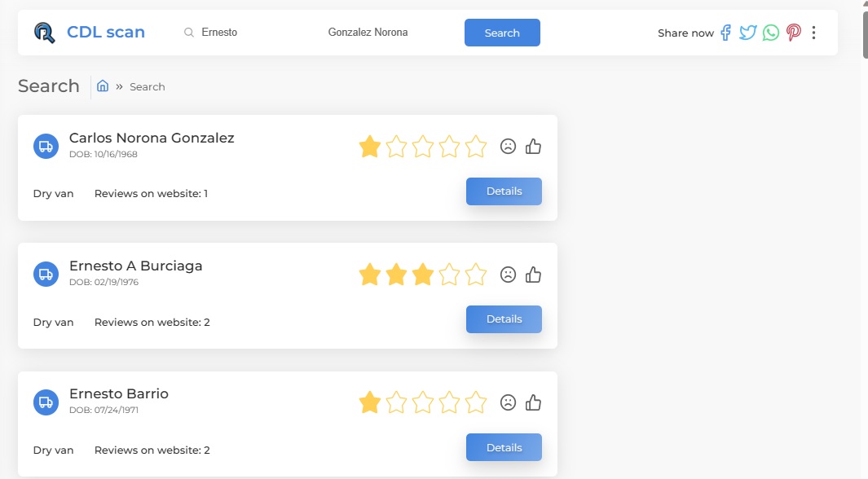868x479 pixels.
Task: Click the CDL scan logo icon
Action: [44, 33]
